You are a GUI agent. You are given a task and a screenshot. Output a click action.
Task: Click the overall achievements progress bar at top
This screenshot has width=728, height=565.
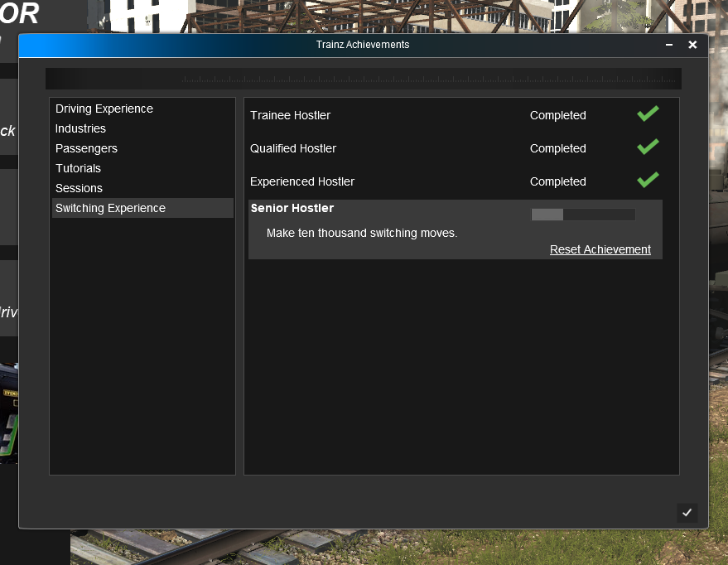(x=363, y=79)
